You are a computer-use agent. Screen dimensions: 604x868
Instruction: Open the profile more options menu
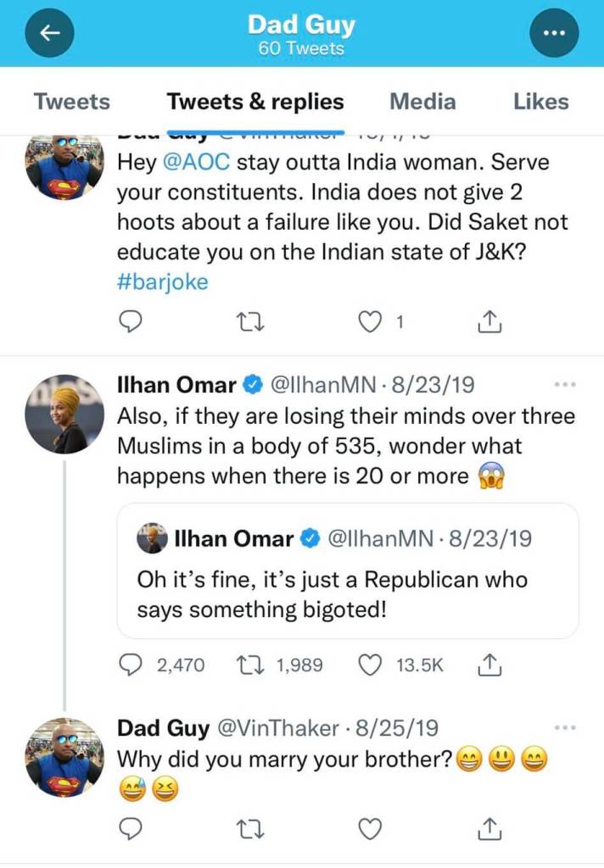(553, 32)
